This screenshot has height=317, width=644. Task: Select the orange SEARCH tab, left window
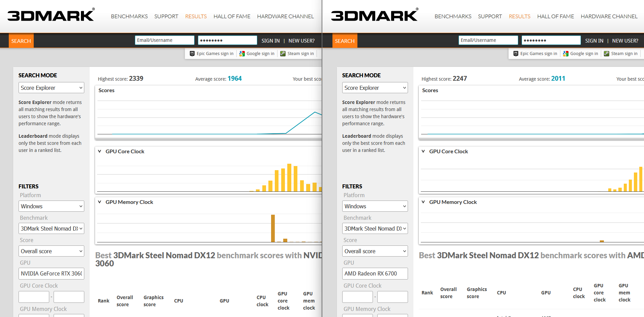pos(21,41)
